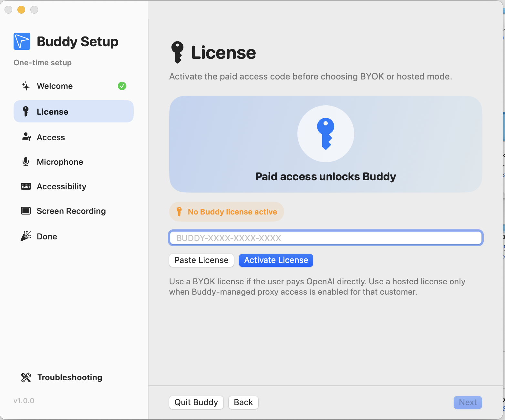Click the black key icon beside License heading

(x=177, y=52)
